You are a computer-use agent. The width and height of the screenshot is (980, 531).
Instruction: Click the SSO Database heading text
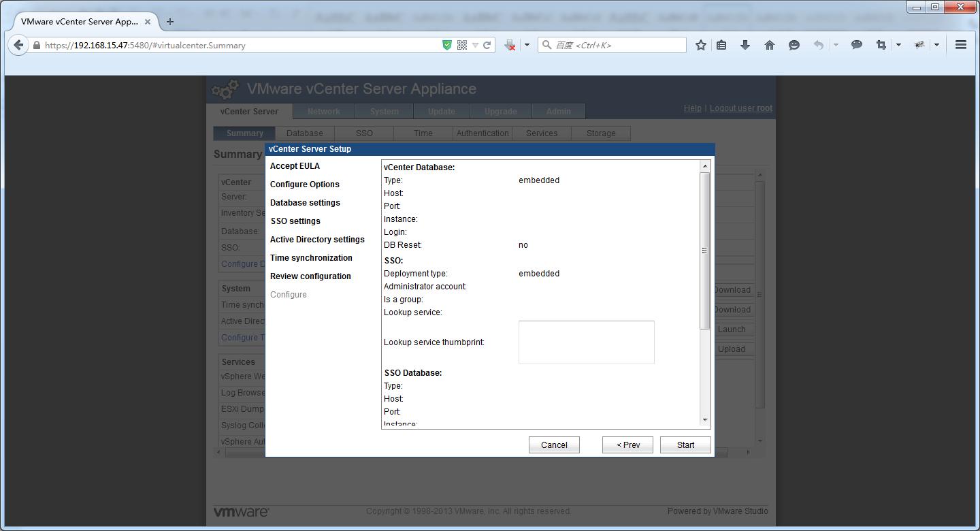tap(413, 373)
